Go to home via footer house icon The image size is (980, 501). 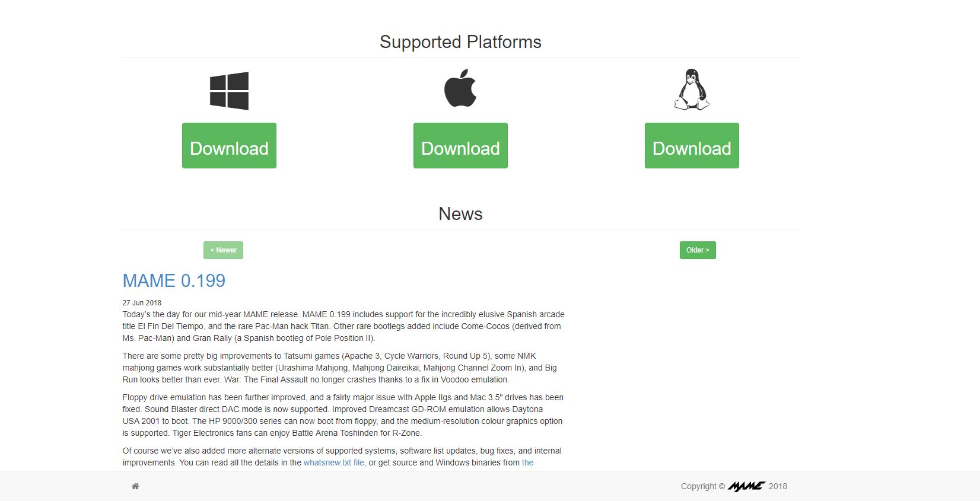(135, 486)
